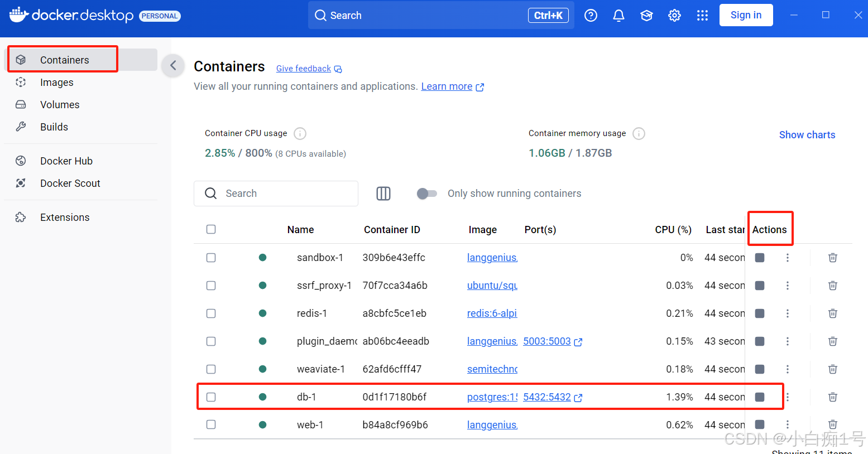Select the redis-1 checkbox
The image size is (868, 454).
click(x=211, y=313)
